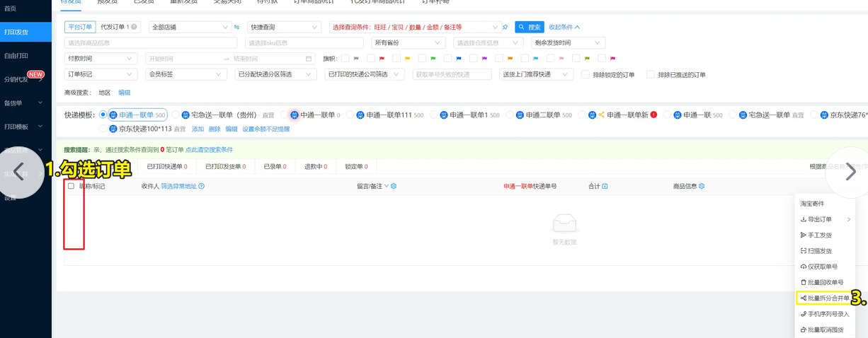Select 申通一联单111 template radio
The image size is (868, 338).
pyautogui.click(x=350, y=115)
